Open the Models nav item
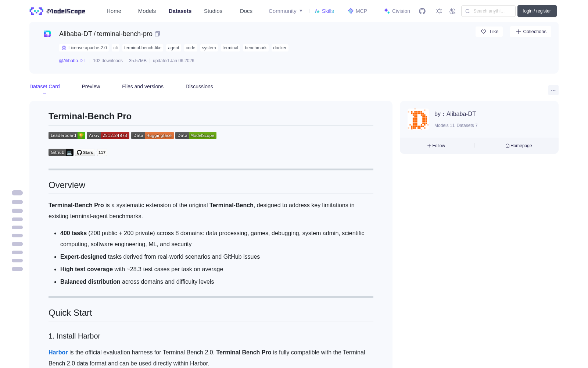The height and width of the screenshot is (368, 588). 147,11
